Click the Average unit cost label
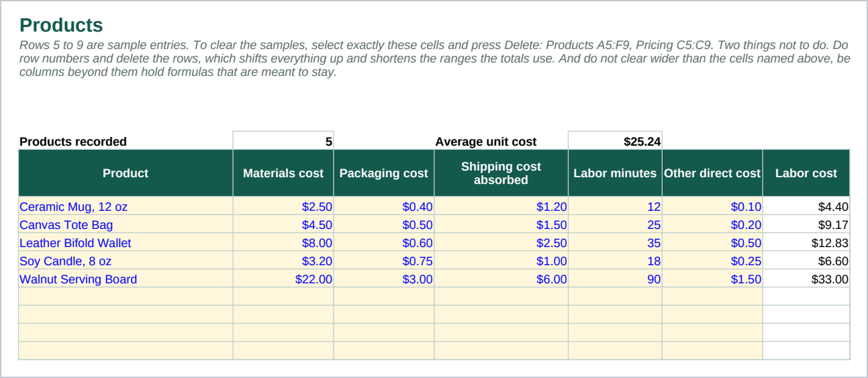 pos(486,142)
